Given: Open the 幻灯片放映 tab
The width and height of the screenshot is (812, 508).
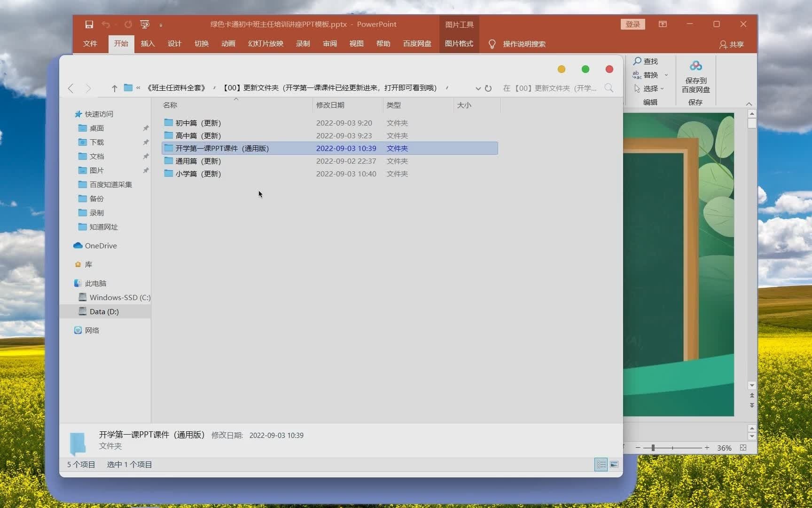Looking at the screenshot, I should 265,44.
